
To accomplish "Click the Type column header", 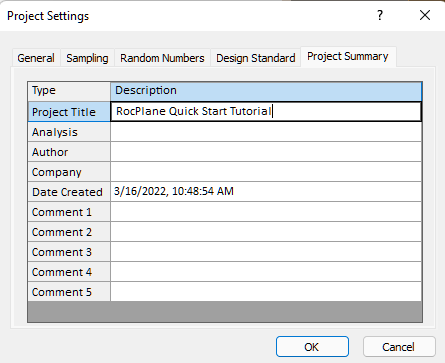I will point(69,91).
